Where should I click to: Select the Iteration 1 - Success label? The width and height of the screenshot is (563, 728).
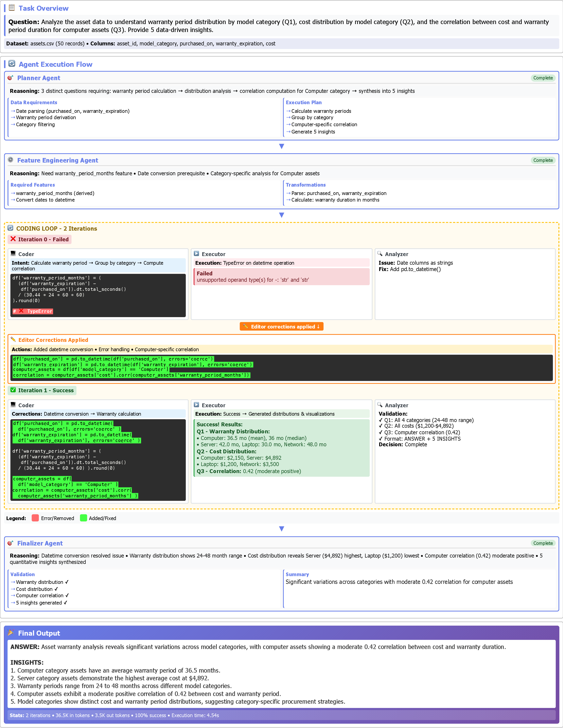point(42,390)
